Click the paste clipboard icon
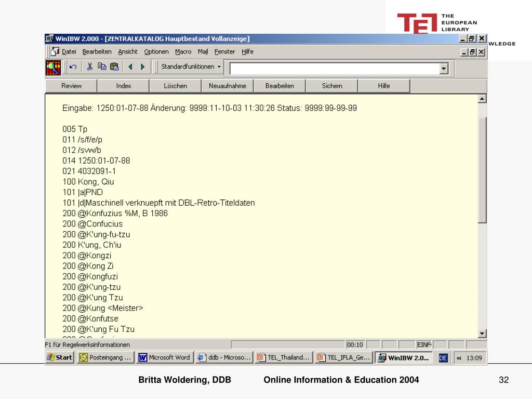The height and width of the screenshot is (399, 532). (114, 66)
